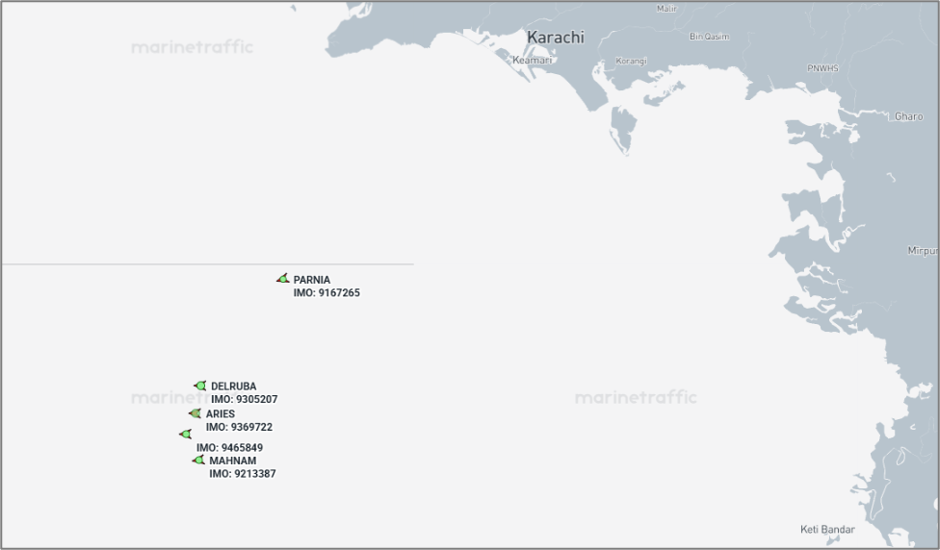This screenshot has width=940, height=550.
Task: Select the PNWHS map label
Action: 822,68
